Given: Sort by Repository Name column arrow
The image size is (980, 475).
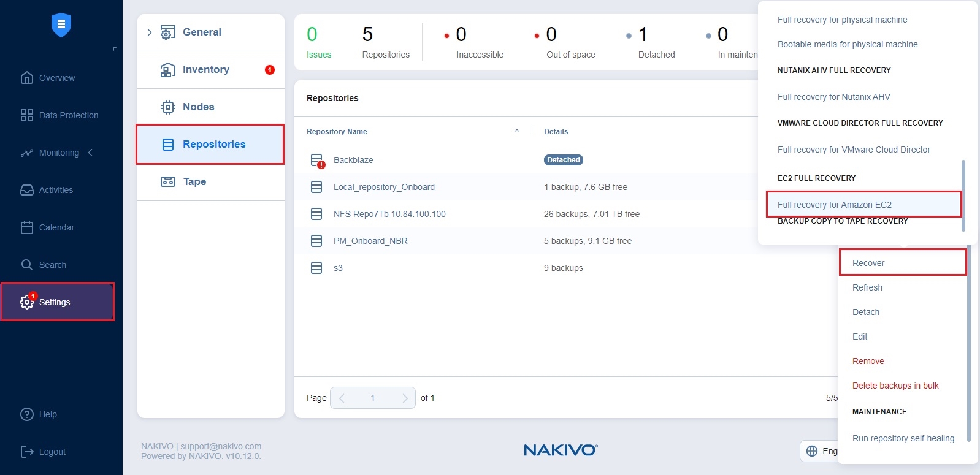Looking at the screenshot, I should tap(517, 131).
